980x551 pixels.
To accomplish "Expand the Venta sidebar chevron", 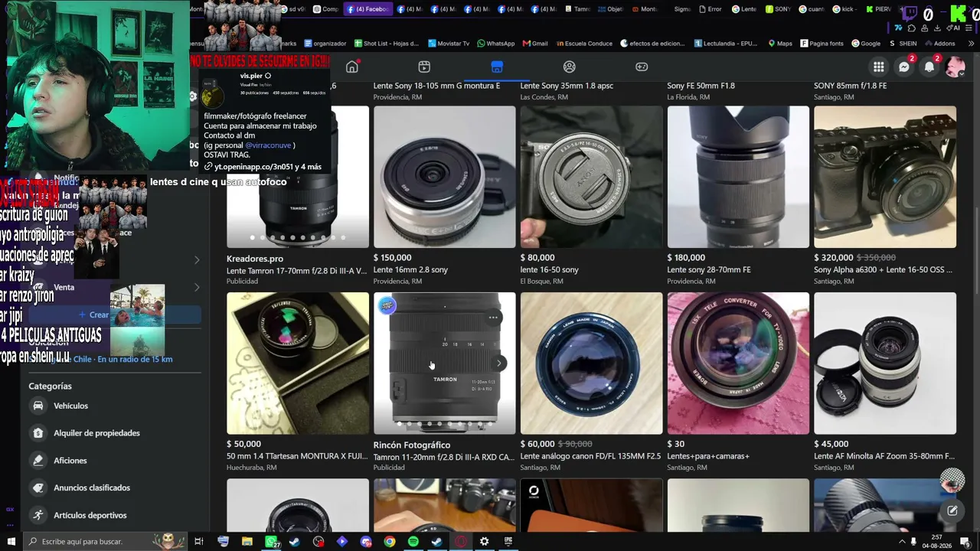I will tap(197, 288).
